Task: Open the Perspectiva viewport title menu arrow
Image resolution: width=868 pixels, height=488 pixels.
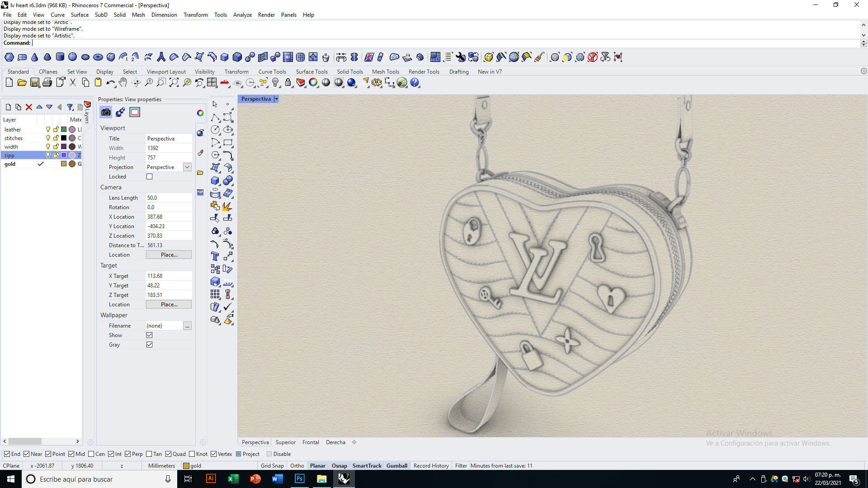Action: (x=276, y=99)
